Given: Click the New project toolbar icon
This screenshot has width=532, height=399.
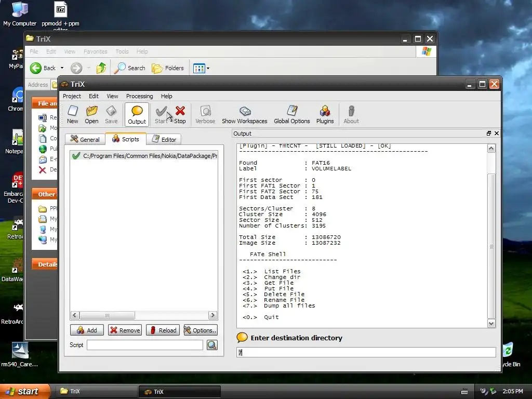Looking at the screenshot, I should click(x=73, y=115).
